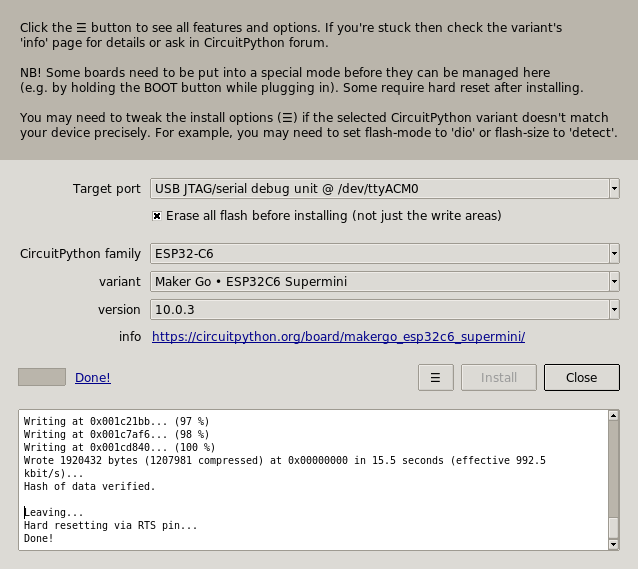Screen dimensions: 638x569
Task: Click log line 'Writing at 0x001cd840... (100 %)'
Action: tap(119, 447)
